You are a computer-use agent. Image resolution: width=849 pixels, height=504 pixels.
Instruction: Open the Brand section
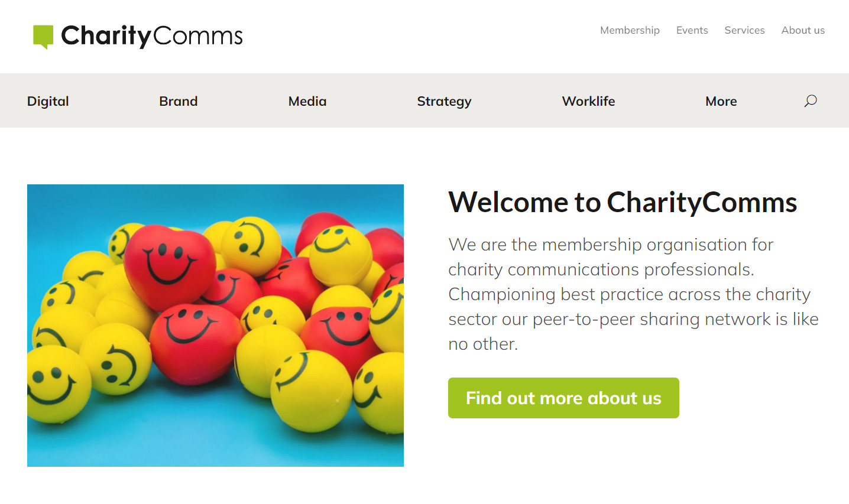click(178, 101)
